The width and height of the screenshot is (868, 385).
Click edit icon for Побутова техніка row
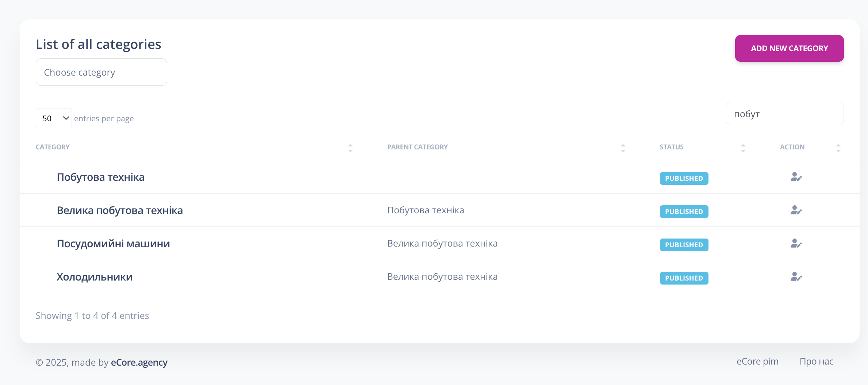click(x=796, y=177)
